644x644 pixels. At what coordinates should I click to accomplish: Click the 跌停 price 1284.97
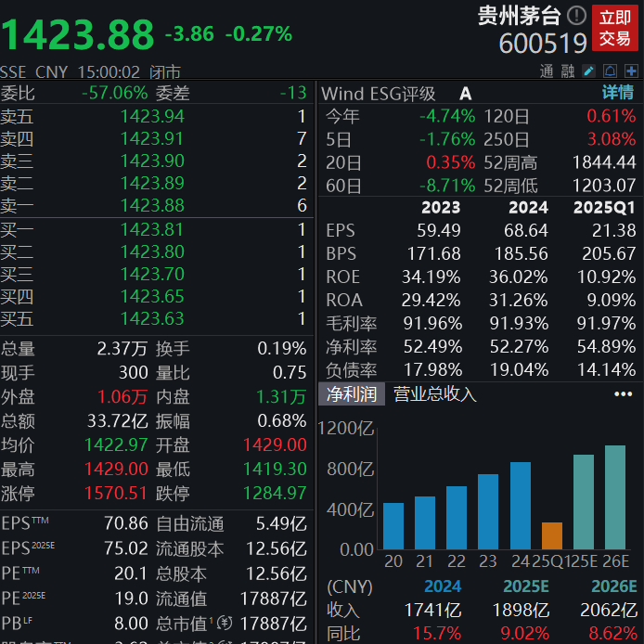pos(275,494)
